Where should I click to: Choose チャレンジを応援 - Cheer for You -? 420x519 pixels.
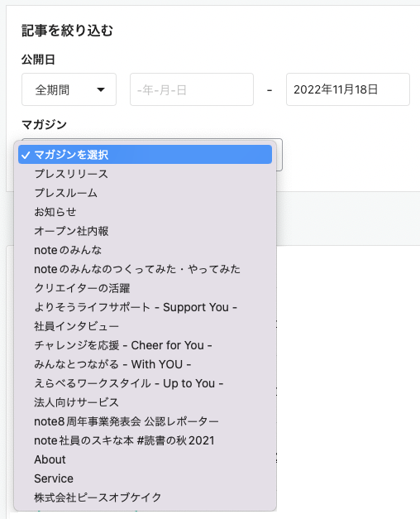coord(145,345)
